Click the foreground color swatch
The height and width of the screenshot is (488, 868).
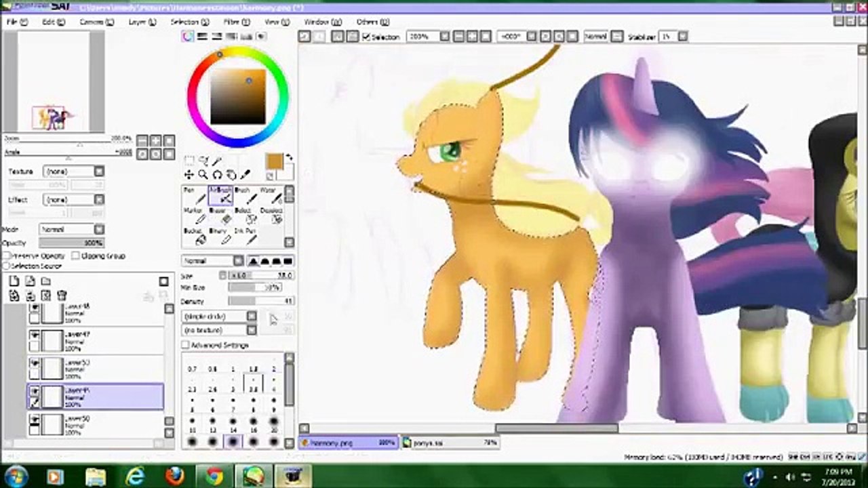click(274, 162)
